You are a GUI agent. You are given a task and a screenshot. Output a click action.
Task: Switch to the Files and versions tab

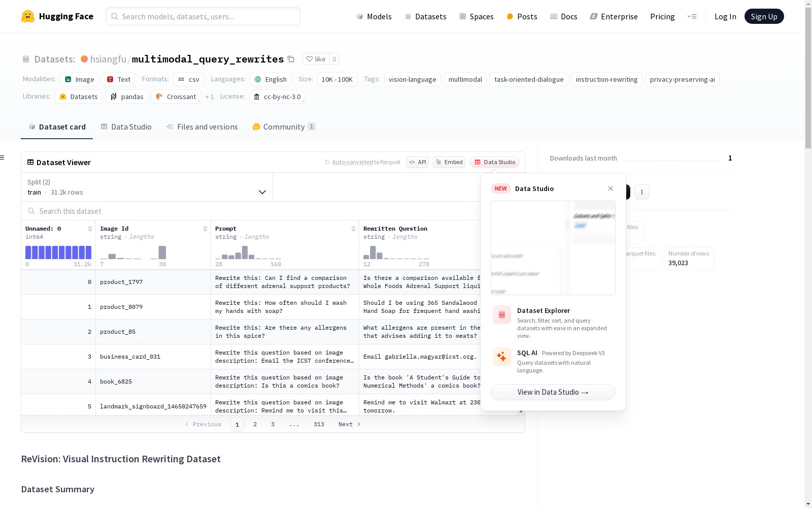click(202, 127)
